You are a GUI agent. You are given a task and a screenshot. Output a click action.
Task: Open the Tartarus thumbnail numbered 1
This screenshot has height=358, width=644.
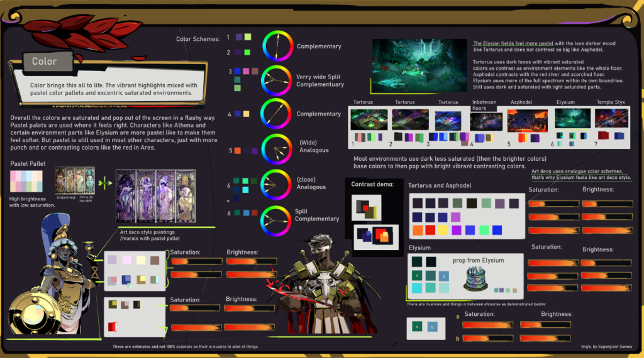[x=369, y=119]
